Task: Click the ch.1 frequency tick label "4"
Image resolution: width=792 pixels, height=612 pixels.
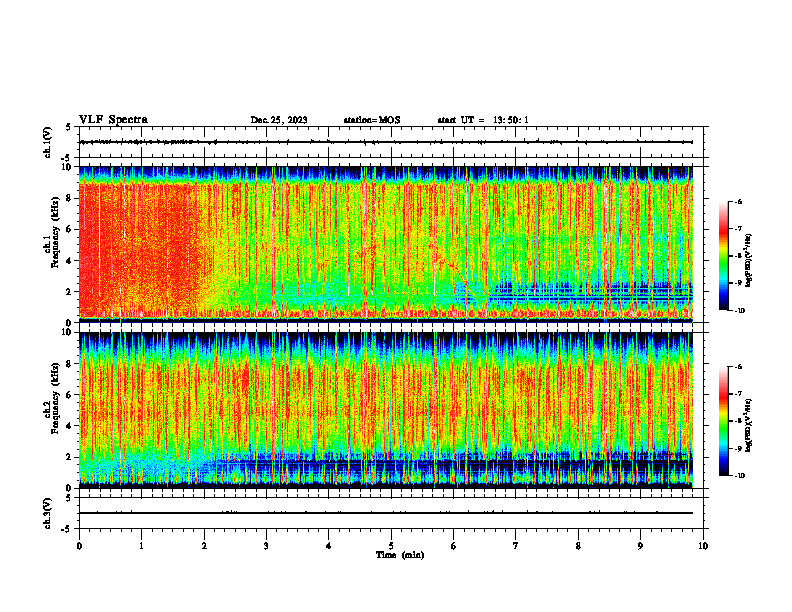Action: pyautogui.click(x=70, y=261)
